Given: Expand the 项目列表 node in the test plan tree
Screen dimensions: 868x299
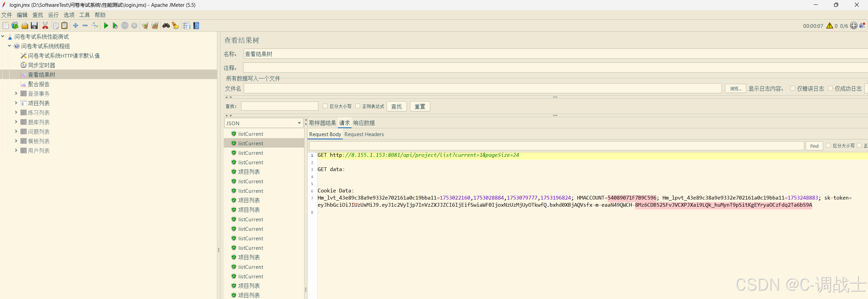Looking at the screenshot, I should 16,103.
